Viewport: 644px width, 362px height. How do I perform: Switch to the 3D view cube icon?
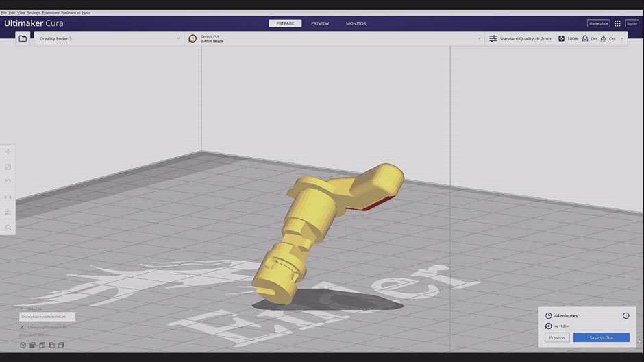[x=23, y=345]
